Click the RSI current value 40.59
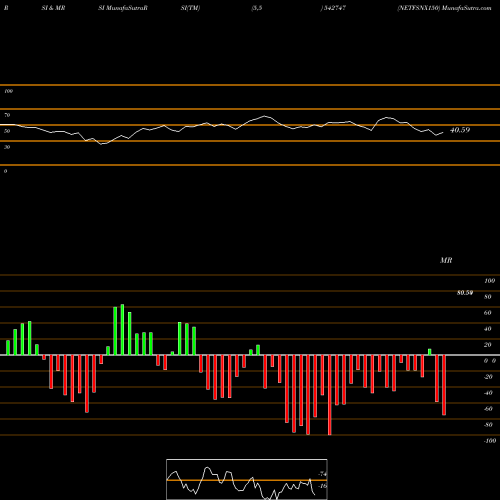The height and width of the screenshot is (500, 500). point(460,130)
